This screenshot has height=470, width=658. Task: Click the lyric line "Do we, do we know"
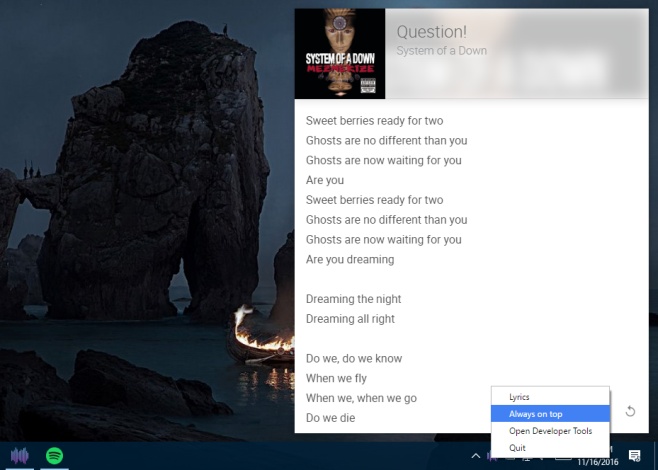pos(354,358)
